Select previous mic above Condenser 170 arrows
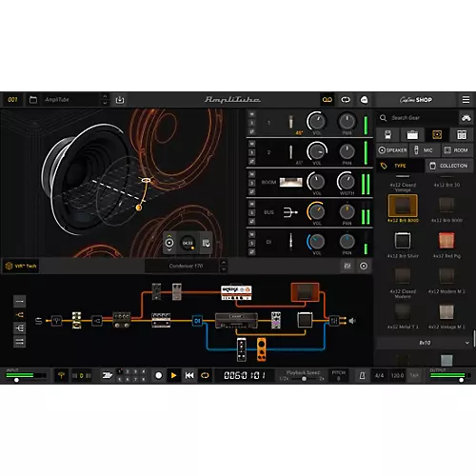Image resolution: width=476 pixels, height=476 pixels. [224, 263]
